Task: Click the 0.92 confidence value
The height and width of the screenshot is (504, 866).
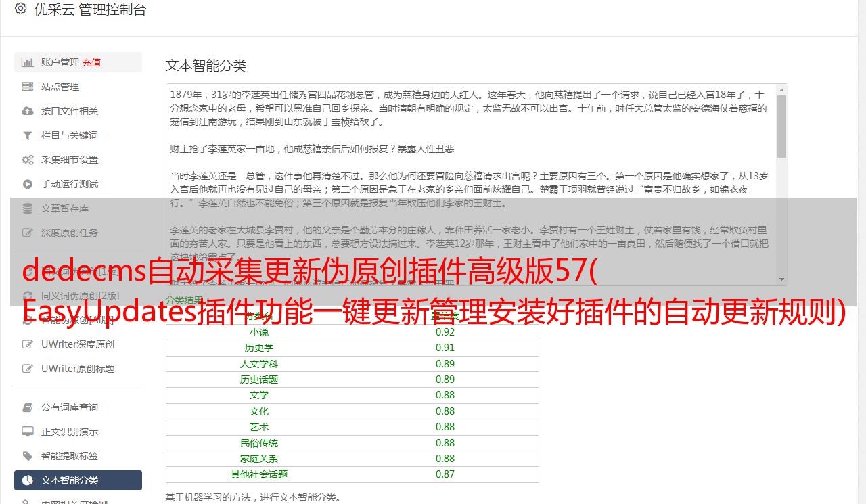Action: [445, 332]
